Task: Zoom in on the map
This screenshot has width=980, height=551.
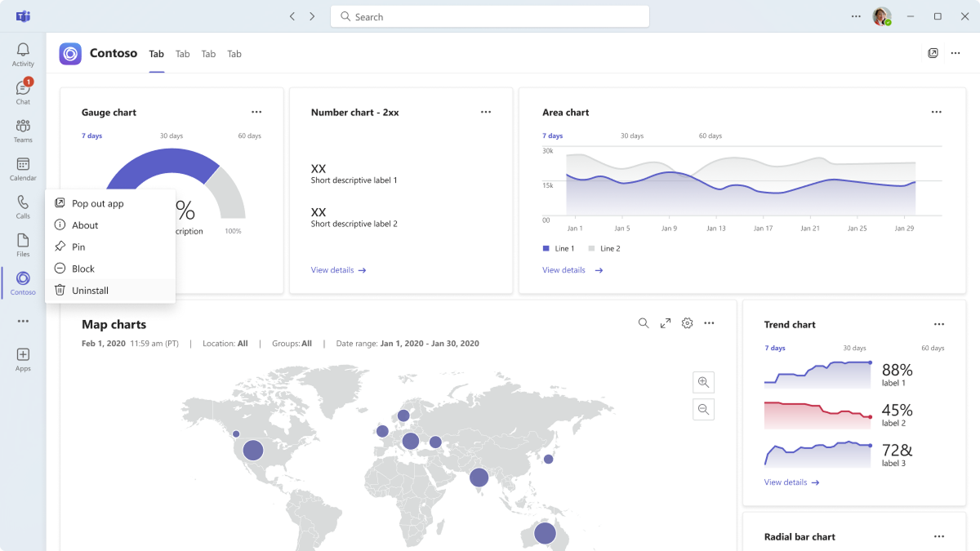Action: click(703, 382)
